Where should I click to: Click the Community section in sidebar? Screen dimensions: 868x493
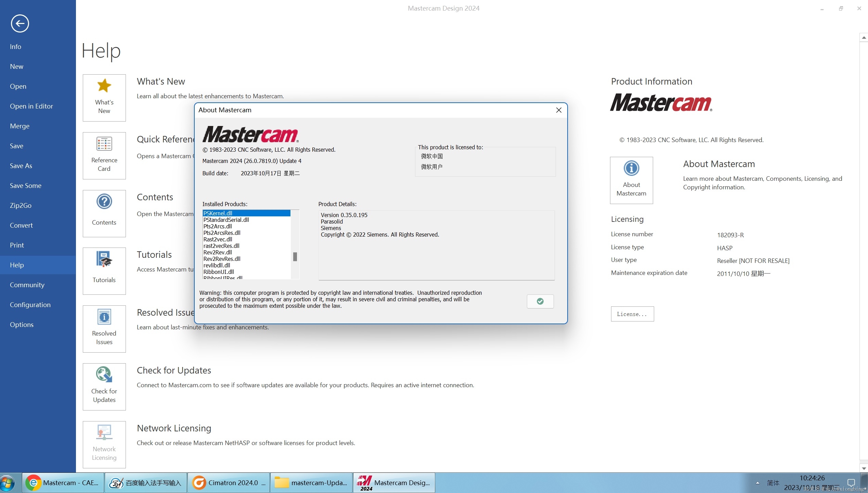click(x=27, y=285)
